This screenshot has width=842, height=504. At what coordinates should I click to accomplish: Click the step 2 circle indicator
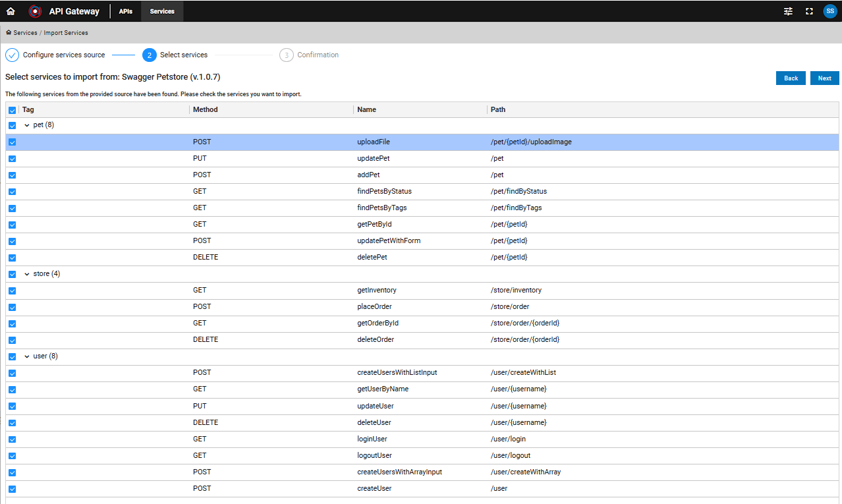coord(149,55)
